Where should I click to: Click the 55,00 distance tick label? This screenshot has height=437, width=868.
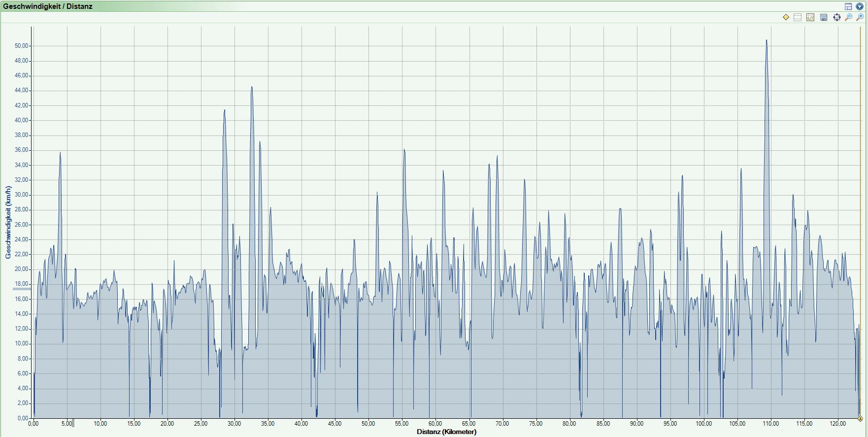(x=402, y=424)
